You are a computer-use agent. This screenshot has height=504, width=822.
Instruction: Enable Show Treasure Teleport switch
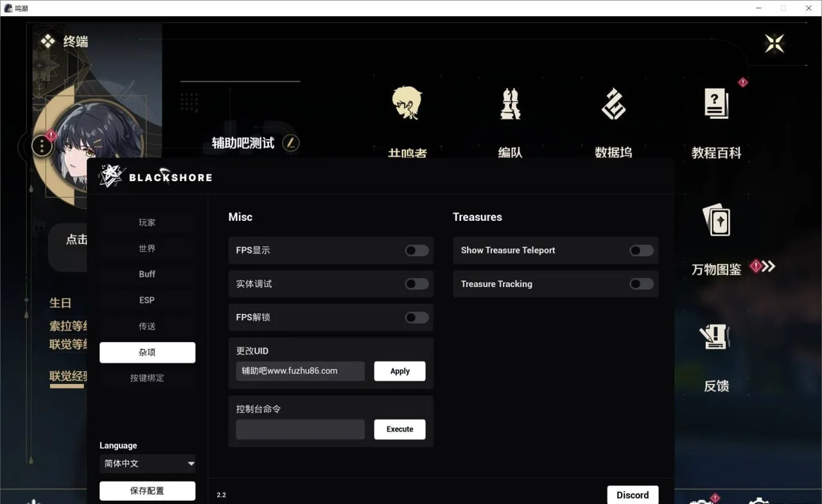642,250
